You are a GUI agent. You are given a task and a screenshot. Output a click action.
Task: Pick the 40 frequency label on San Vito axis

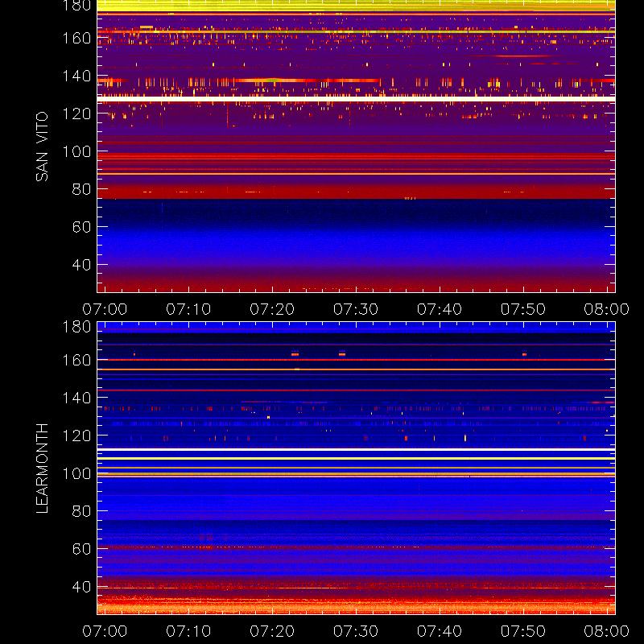point(81,265)
